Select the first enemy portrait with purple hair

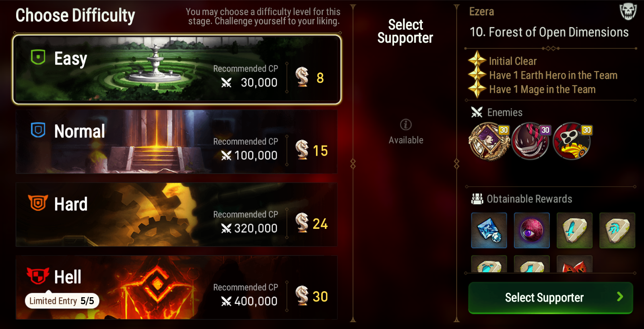pos(489,141)
